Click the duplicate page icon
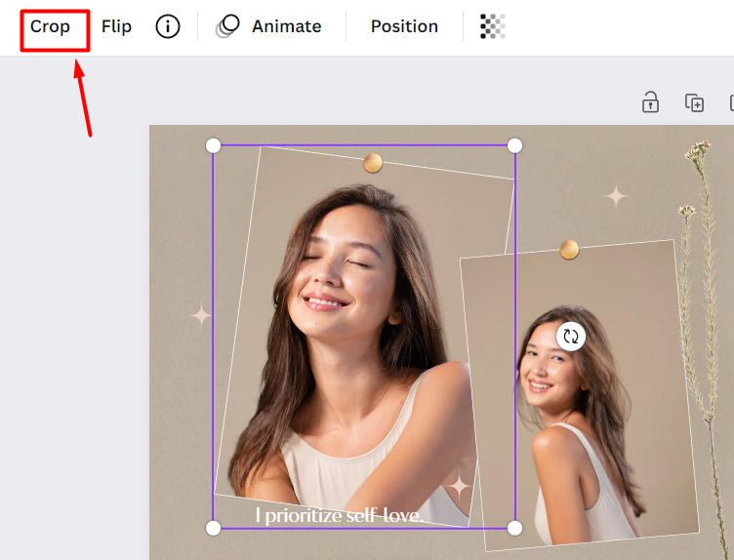Viewport: 734px width, 560px height. click(694, 102)
